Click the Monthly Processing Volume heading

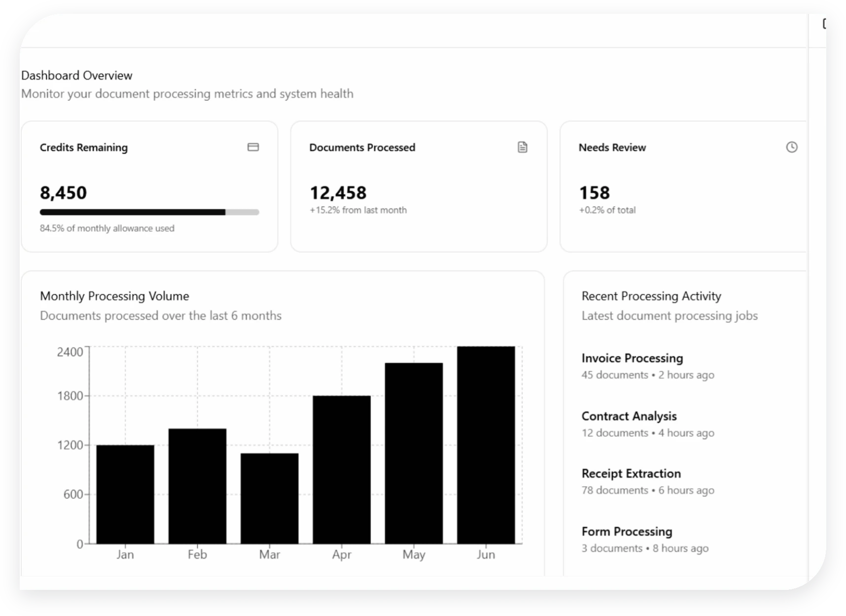click(x=114, y=296)
